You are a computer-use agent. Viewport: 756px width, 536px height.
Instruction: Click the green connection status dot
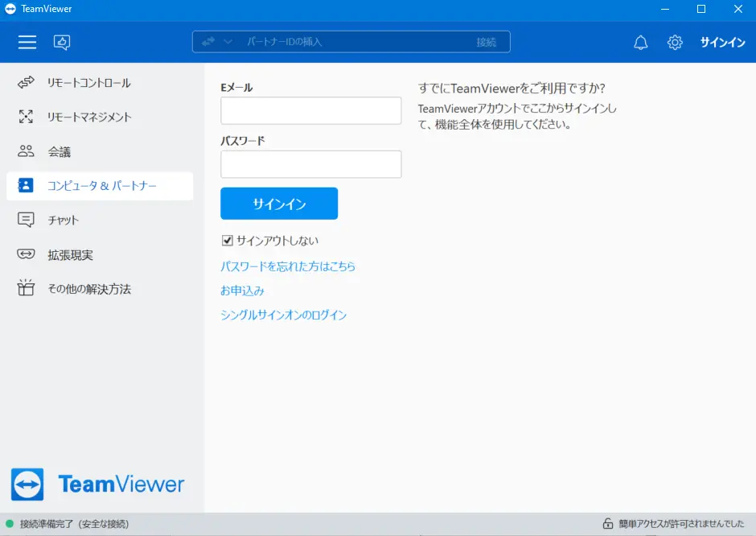tap(10, 523)
